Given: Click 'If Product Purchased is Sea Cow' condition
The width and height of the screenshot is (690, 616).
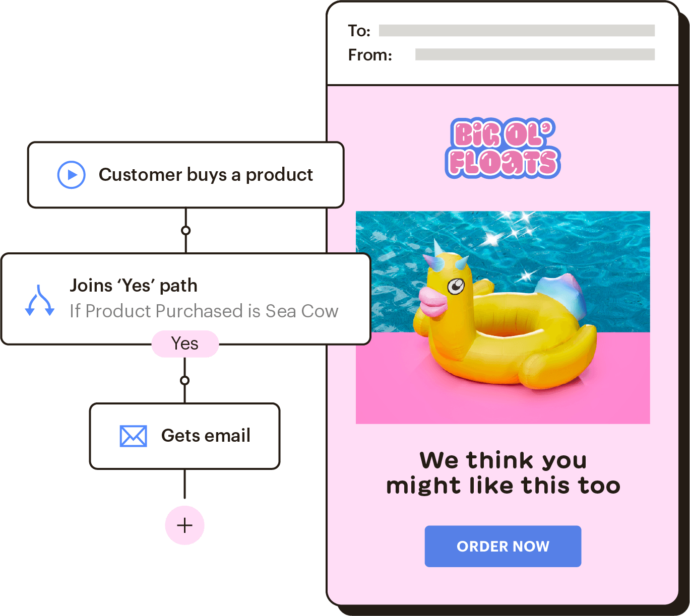Looking at the screenshot, I should 204,311.
